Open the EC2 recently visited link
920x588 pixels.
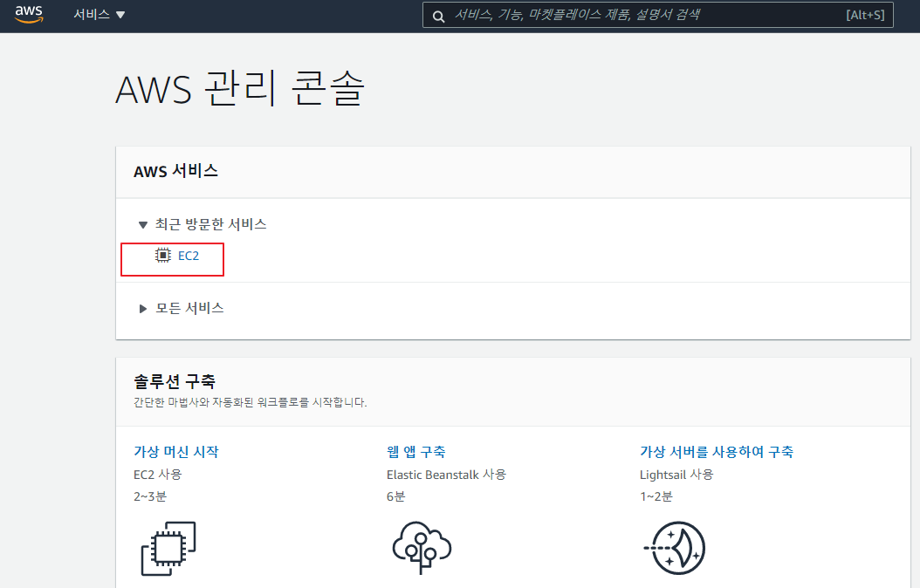pos(189,256)
